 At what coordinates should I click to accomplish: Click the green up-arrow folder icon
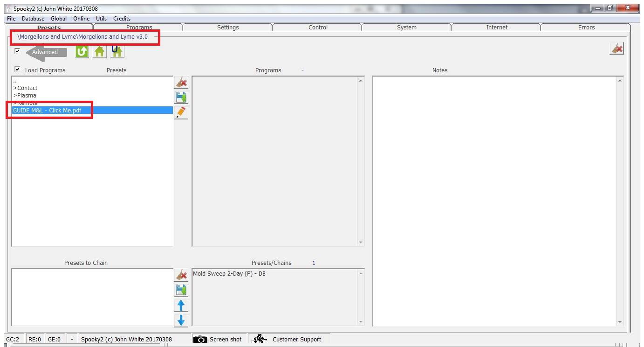(x=82, y=51)
